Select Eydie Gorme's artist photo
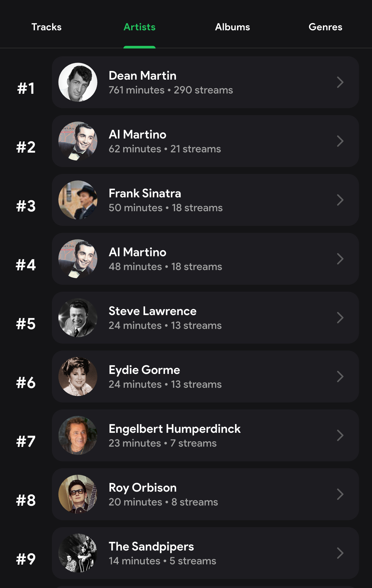 pos(78,377)
